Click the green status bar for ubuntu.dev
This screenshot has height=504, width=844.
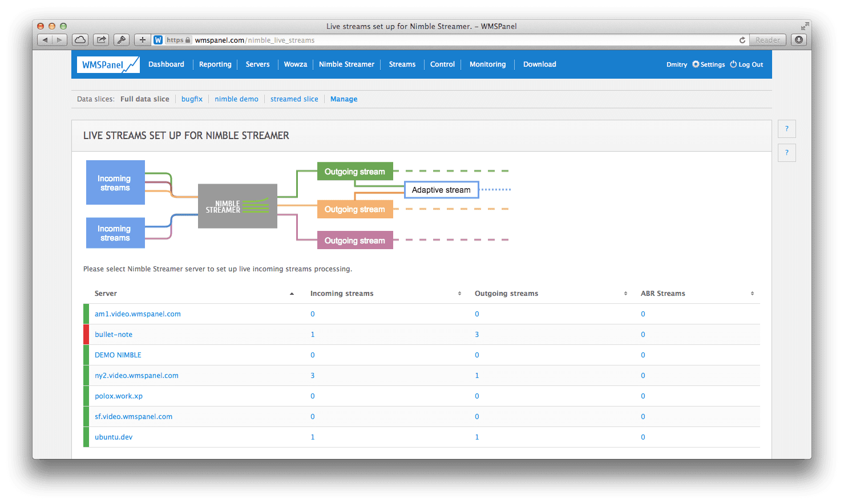coord(86,437)
